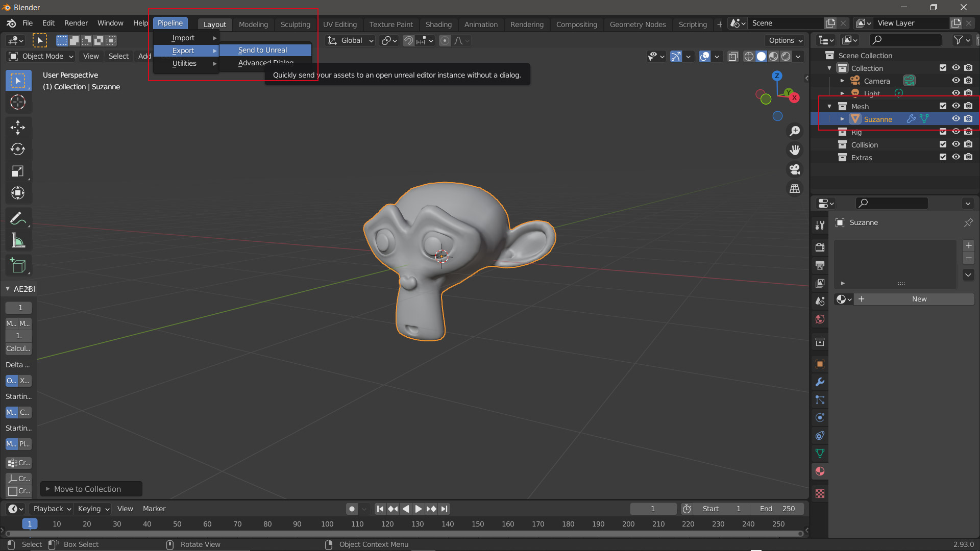Hide the Collision collection in viewport
The image size is (980, 551).
[955, 144]
